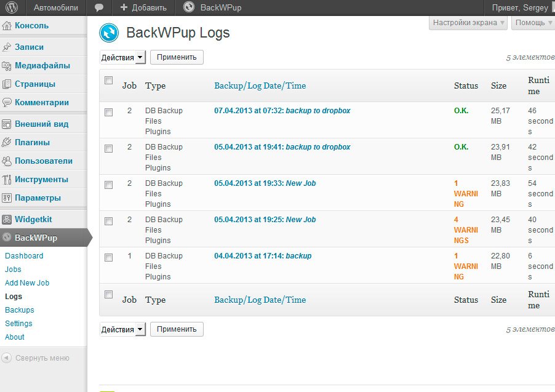Open the bottom Действия bulk actions dropdown
This screenshot has height=392, width=555.
(x=122, y=329)
